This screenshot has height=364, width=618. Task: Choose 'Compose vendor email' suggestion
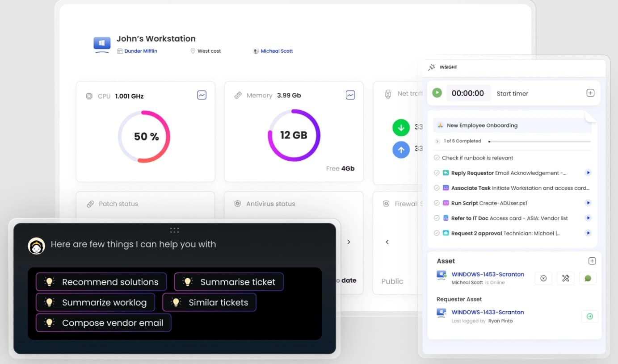(x=104, y=323)
